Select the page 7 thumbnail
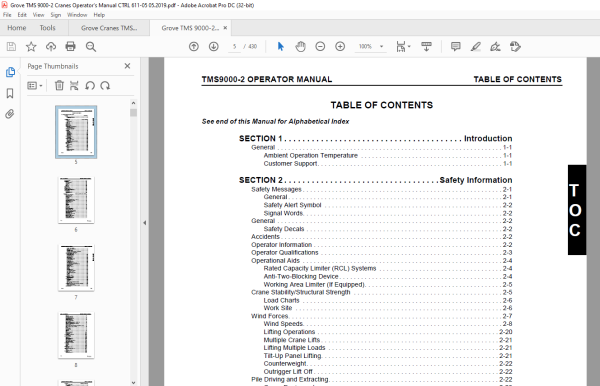The width and height of the screenshot is (600, 386). (76, 268)
